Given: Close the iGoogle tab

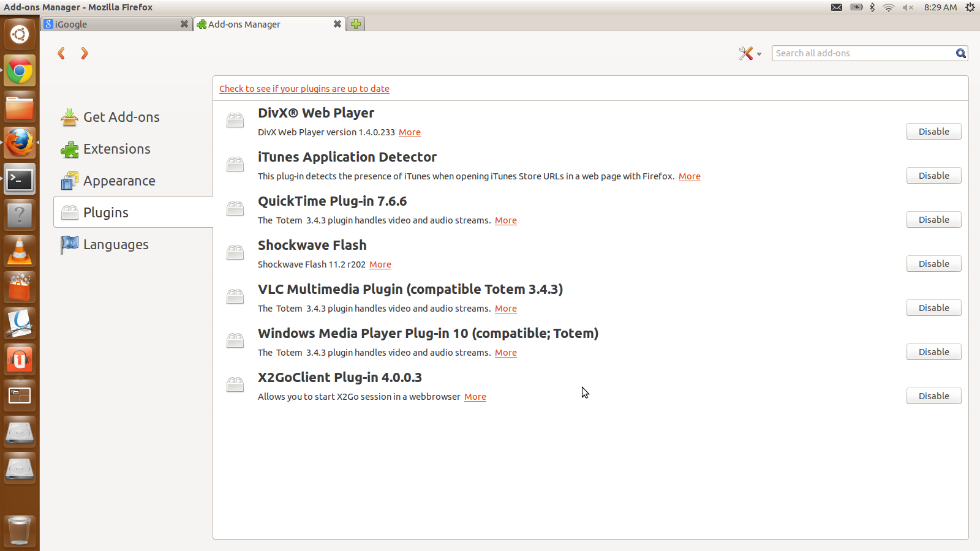Looking at the screenshot, I should pyautogui.click(x=184, y=24).
